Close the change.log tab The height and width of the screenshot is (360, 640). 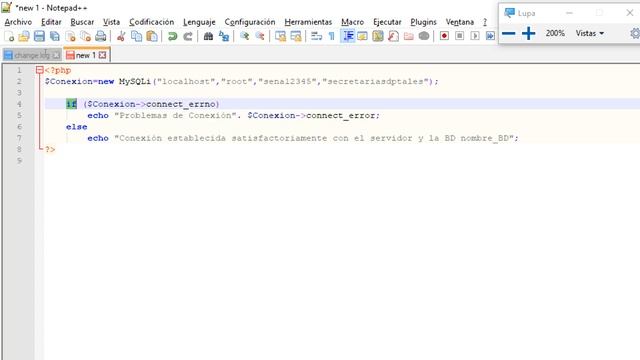(x=56, y=55)
